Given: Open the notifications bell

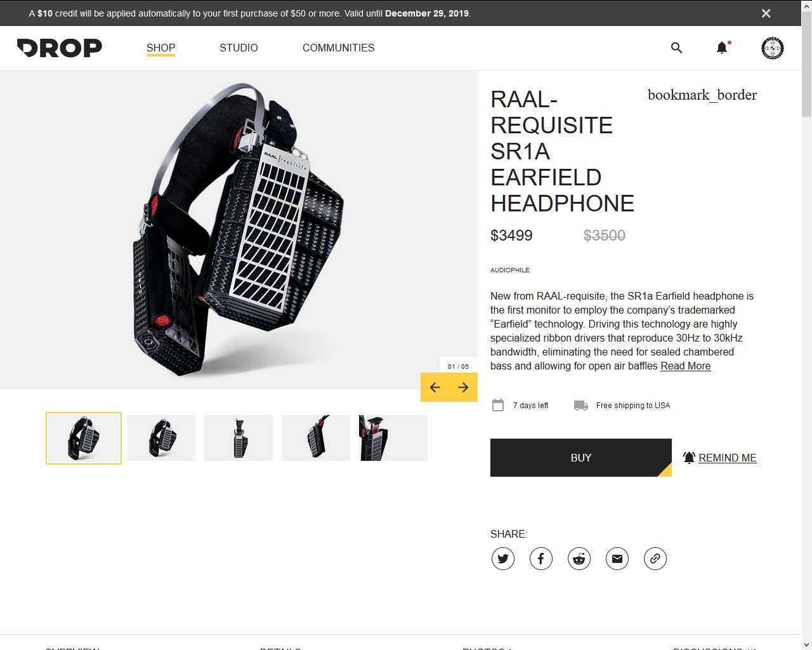Looking at the screenshot, I should pos(722,48).
